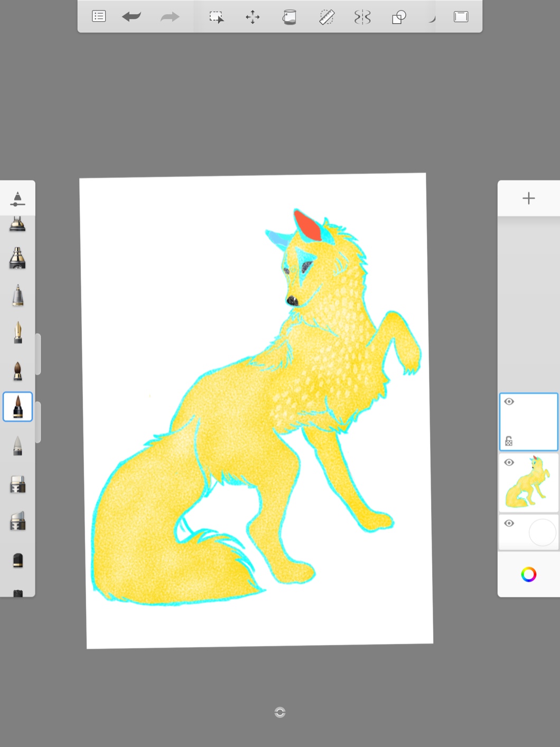This screenshot has width=560, height=747.
Task: Activate the move/transform tool
Action: click(253, 17)
